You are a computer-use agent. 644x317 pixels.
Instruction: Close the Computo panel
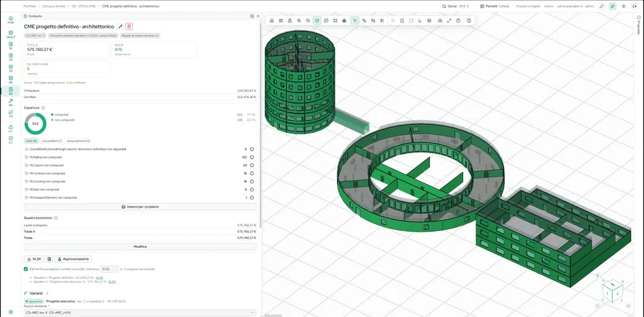[x=258, y=16]
